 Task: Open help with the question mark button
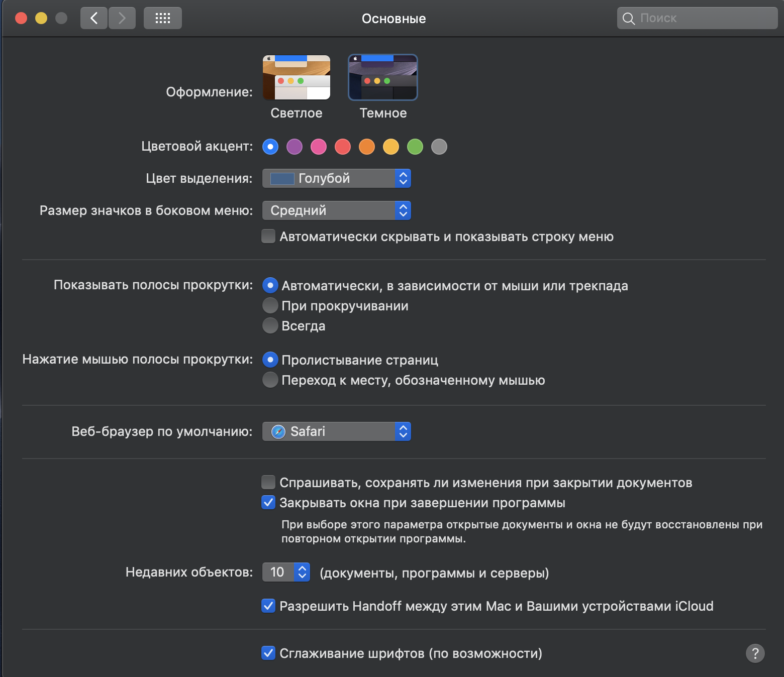[755, 653]
